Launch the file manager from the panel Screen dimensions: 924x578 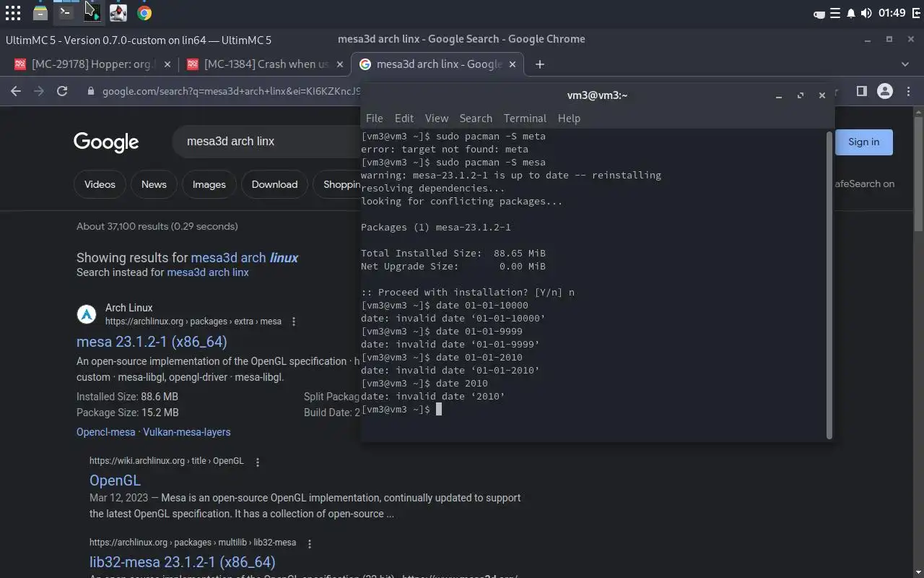point(40,12)
